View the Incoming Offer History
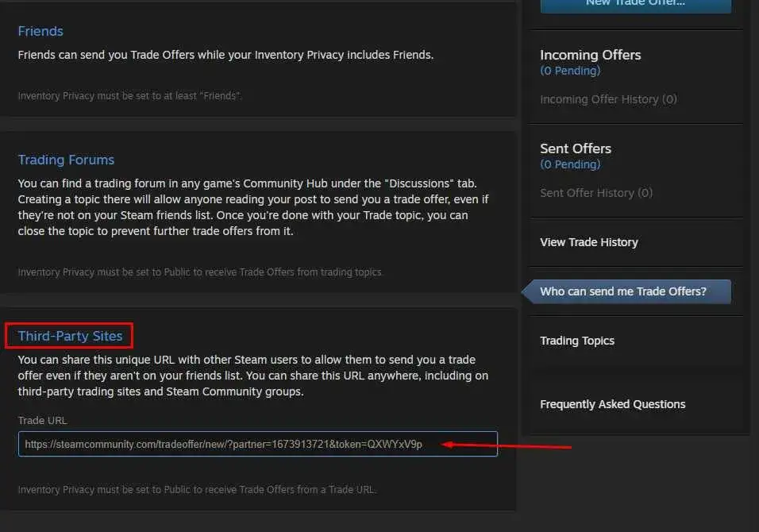The image size is (759, 532). coord(607,99)
